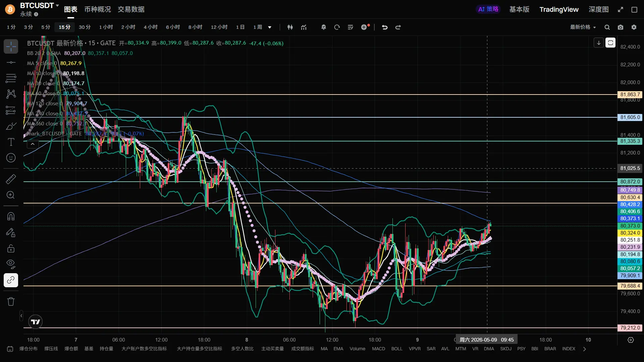This screenshot has width=644, height=362.
Task: Open the Fibonacci retracement tool
Action: pyautogui.click(x=11, y=78)
